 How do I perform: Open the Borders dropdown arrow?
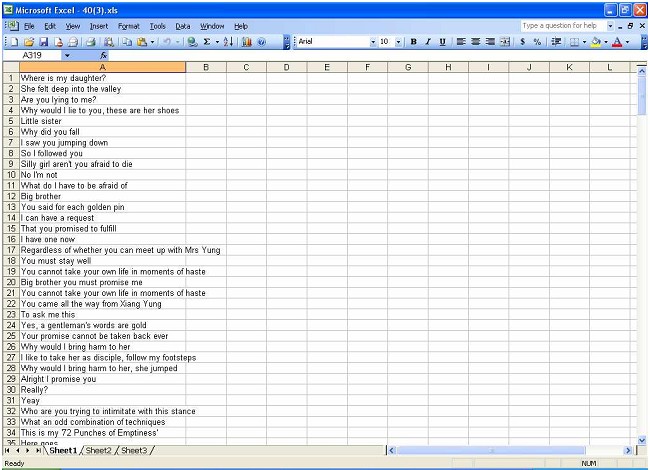585,41
